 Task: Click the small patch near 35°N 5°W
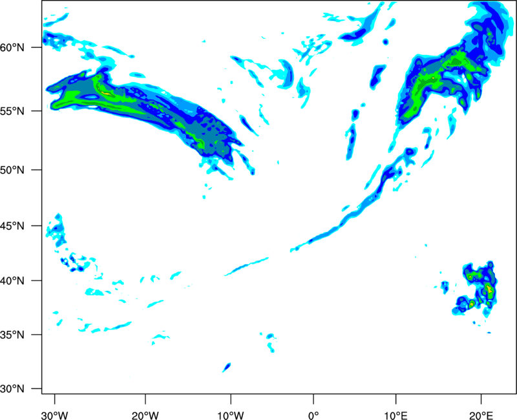(x=270, y=339)
